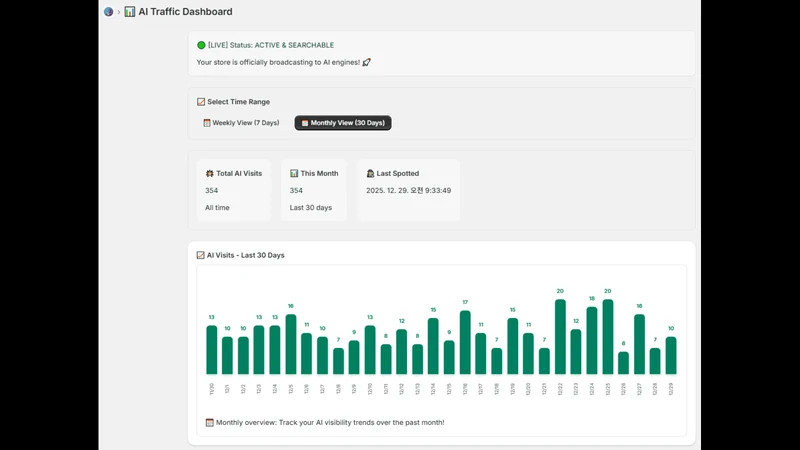
Task: Click the 12/25 bar showing 20 visits
Action: pos(608,337)
